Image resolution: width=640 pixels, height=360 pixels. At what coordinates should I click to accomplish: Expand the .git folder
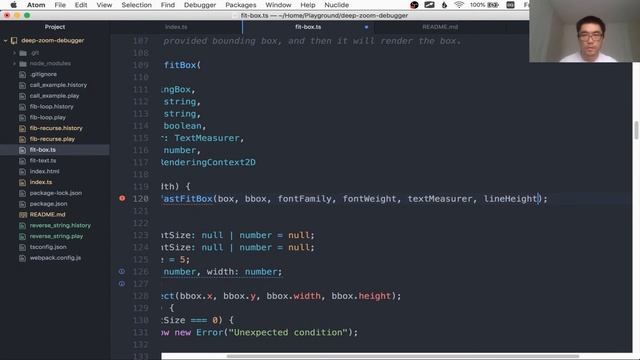coord(14,53)
